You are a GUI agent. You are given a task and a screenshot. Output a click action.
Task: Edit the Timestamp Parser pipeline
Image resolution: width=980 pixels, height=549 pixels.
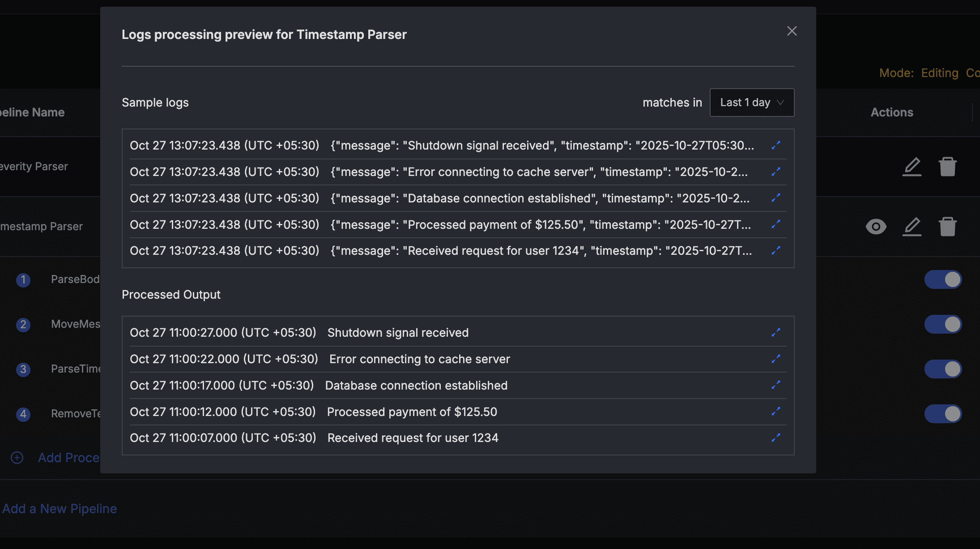912,227
